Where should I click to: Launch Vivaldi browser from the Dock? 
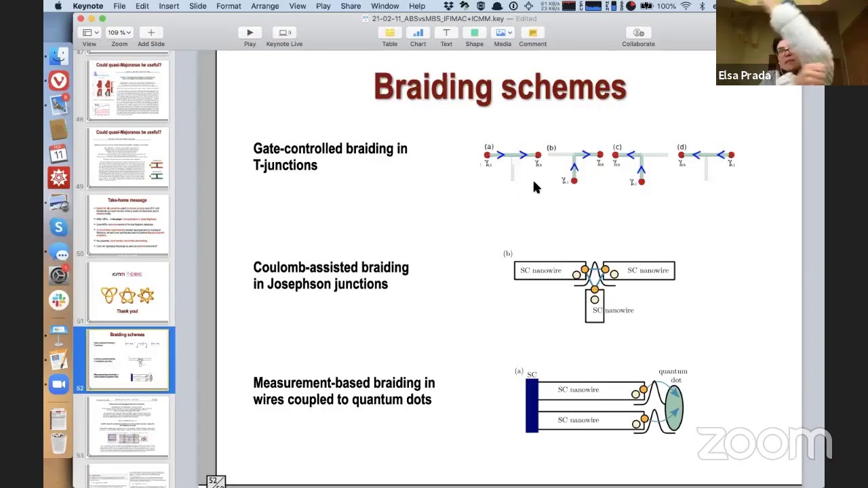[x=59, y=81]
